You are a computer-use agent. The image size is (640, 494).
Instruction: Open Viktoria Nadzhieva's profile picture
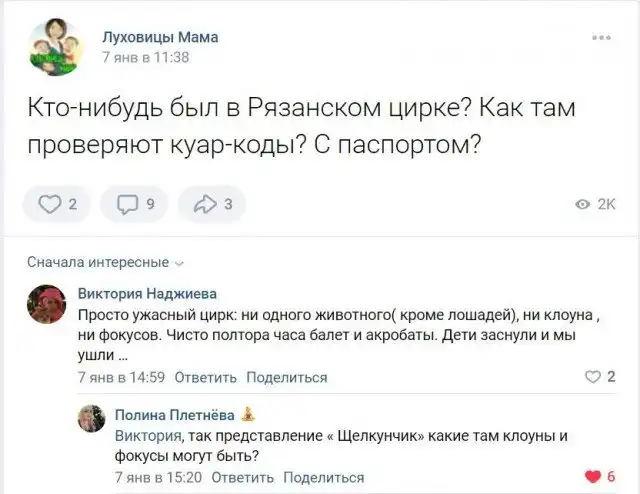pyautogui.click(x=45, y=302)
